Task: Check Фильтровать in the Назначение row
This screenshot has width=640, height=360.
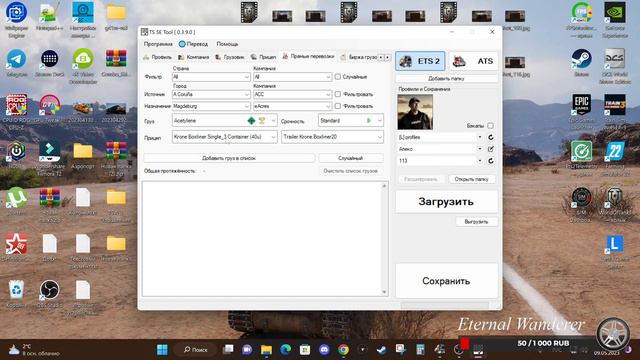Action: coord(338,106)
